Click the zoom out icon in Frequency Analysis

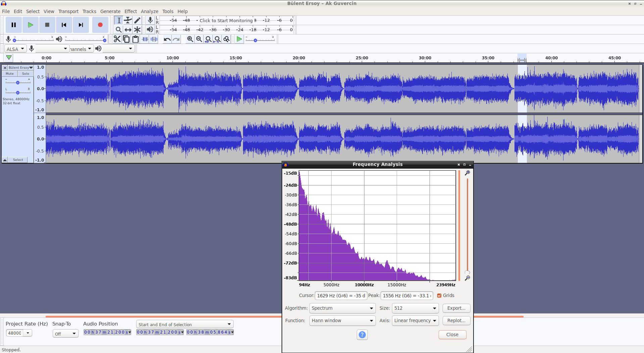[467, 278]
